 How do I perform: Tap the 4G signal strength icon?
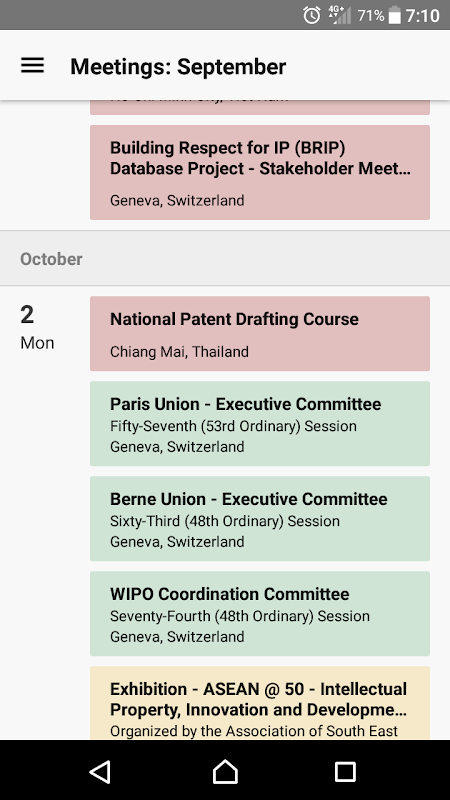coord(340,15)
